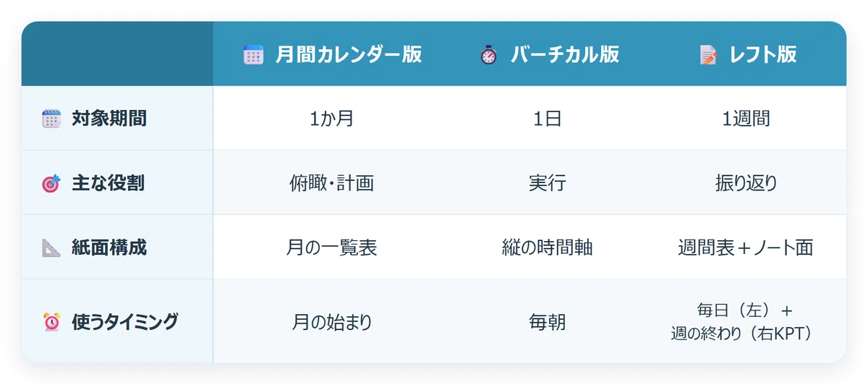Click the triangle ruler icon next to 紙面構成
Image resolution: width=868 pixels, height=385 pixels.
(51, 247)
